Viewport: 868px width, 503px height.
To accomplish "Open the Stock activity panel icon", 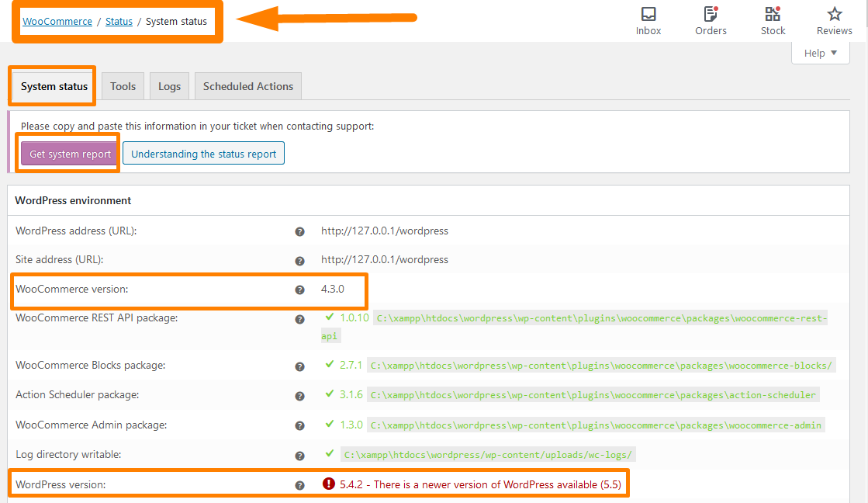I will pyautogui.click(x=773, y=21).
